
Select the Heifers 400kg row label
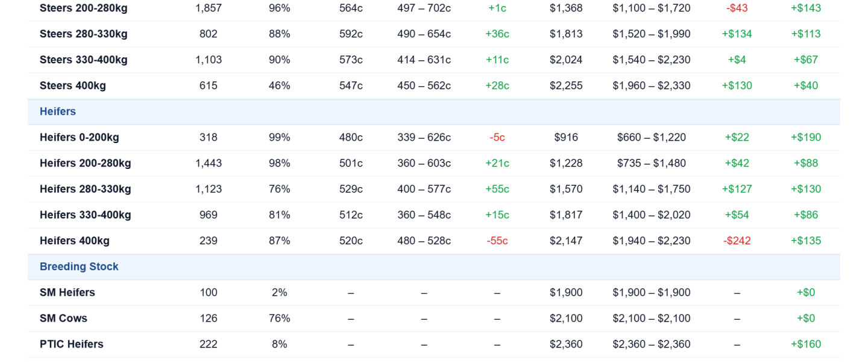(75, 241)
